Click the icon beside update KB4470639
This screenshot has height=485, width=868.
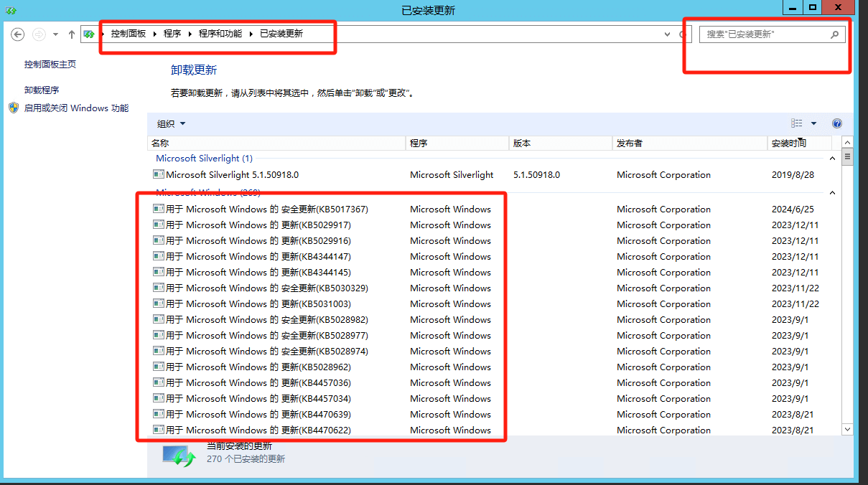point(159,414)
